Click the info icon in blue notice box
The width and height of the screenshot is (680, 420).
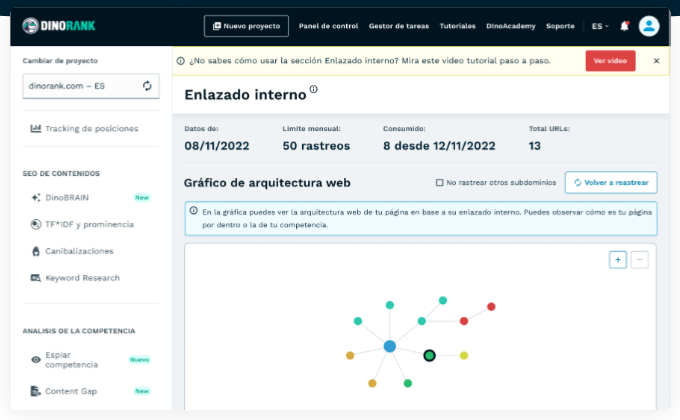[x=193, y=210]
